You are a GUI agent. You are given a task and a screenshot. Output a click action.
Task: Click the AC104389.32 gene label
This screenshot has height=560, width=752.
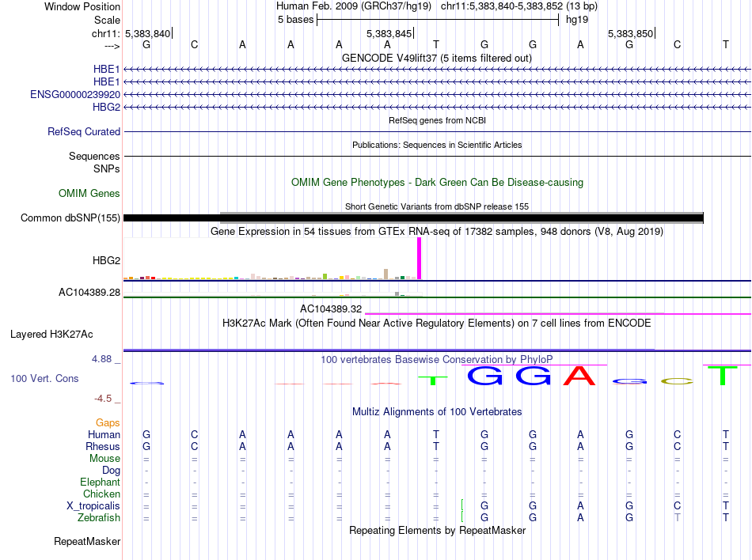click(x=331, y=309)
